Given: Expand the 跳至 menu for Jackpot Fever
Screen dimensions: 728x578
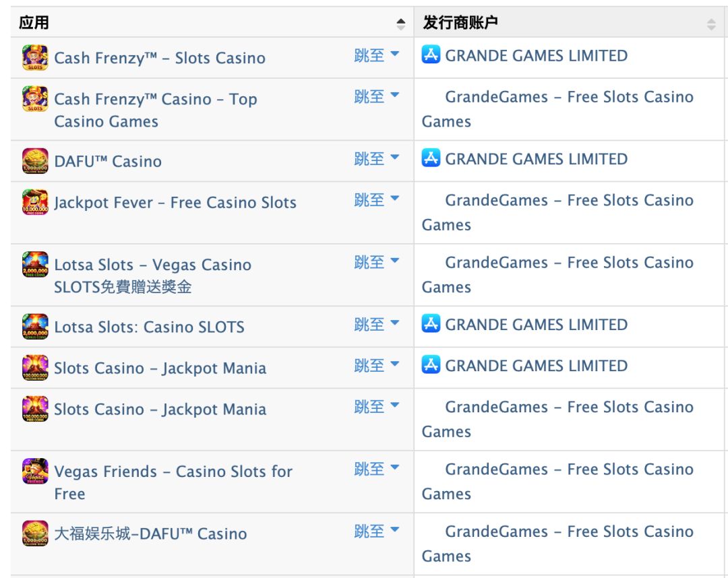Looking at the screenshot, I should 377,200.
